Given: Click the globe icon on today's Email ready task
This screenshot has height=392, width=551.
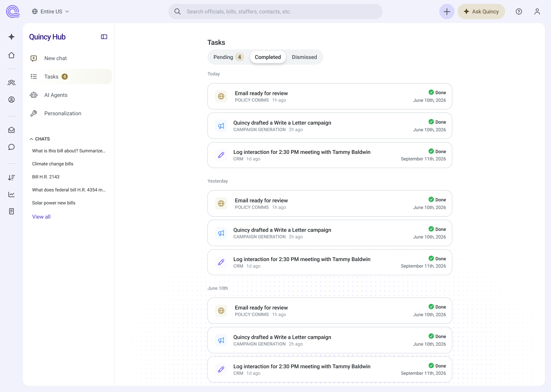Looking at the screenshot, I should click(x=221, y=96).
